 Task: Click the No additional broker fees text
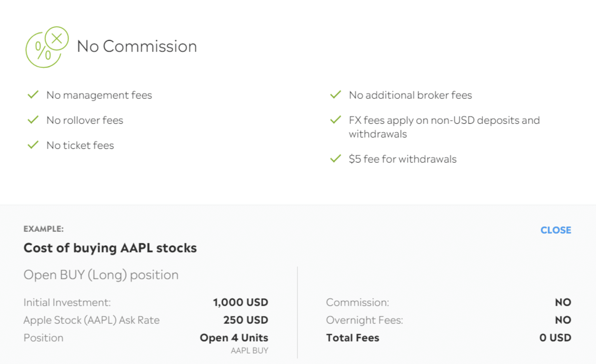pos(410,95)
